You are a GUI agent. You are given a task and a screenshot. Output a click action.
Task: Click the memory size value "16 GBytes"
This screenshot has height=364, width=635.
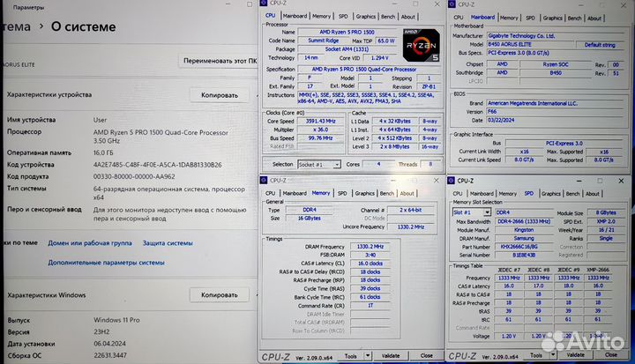tap(310, 219)
